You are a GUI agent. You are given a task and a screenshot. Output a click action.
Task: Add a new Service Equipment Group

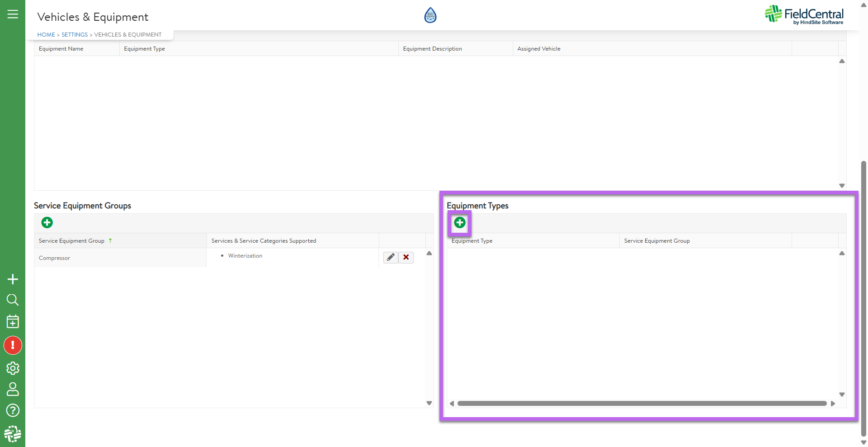47,223
